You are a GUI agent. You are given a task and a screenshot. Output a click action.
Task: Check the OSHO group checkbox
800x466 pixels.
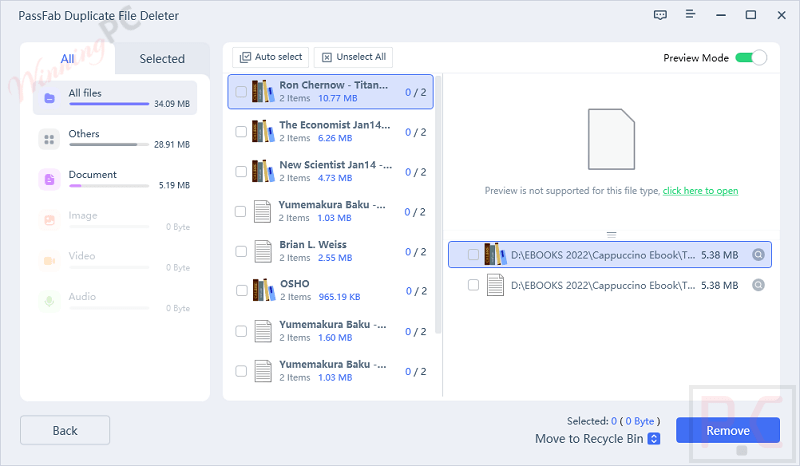click(241, 290)
